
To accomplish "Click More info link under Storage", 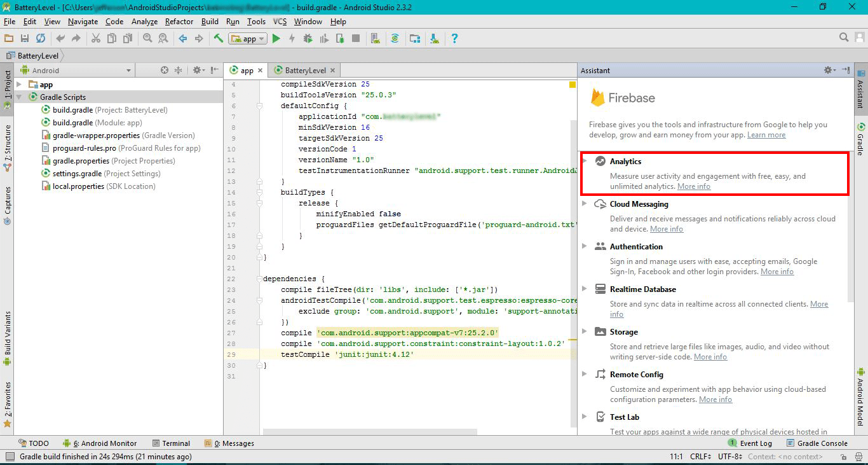I will pos(710,357).
